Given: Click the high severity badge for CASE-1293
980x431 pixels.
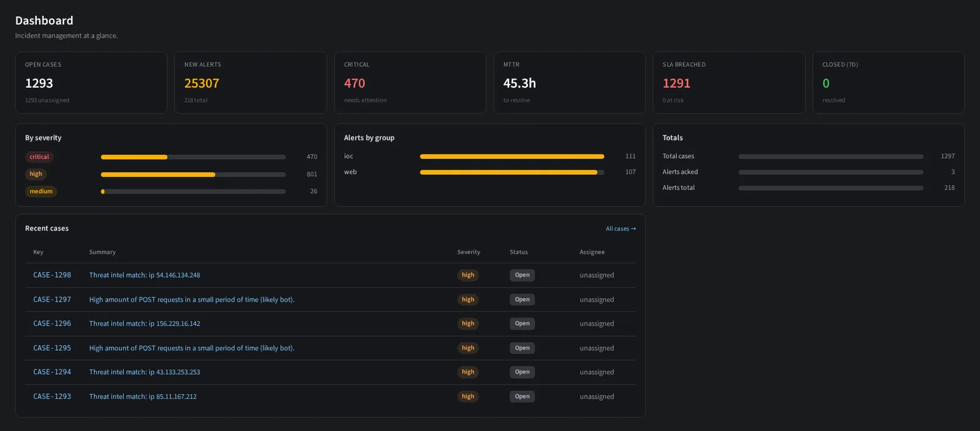Looking at the screenshot, I should (x=468, y=397).
